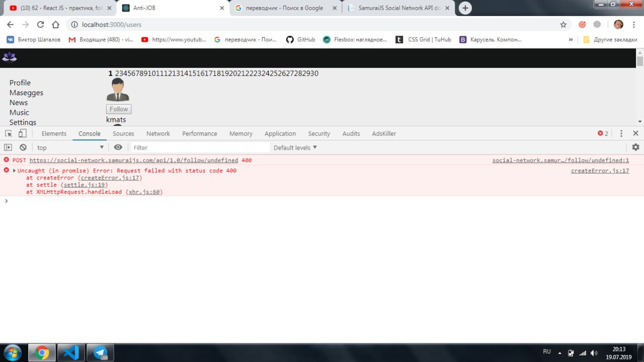Screen dimensions: 644x362
Task: Switch to the SamuraiJS API browser tab
Action: (399, 8)
